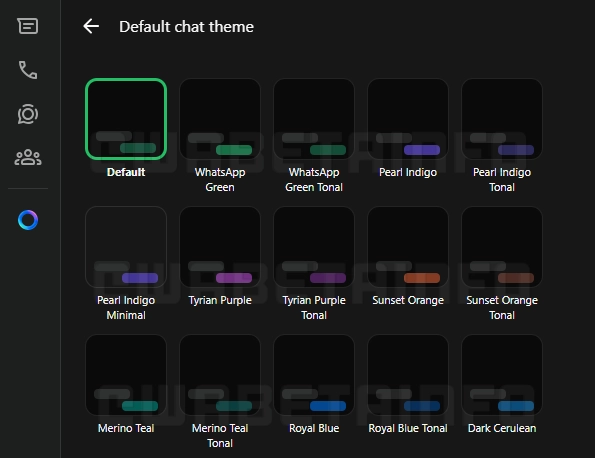Choose the Royal Blue theme thumbnail

coord(314,375)
